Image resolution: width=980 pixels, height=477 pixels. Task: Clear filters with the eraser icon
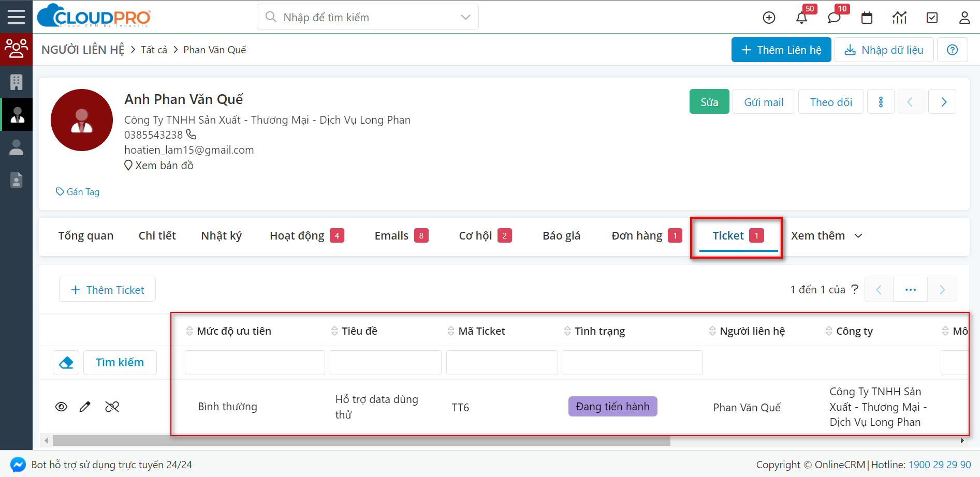[66, 363]
